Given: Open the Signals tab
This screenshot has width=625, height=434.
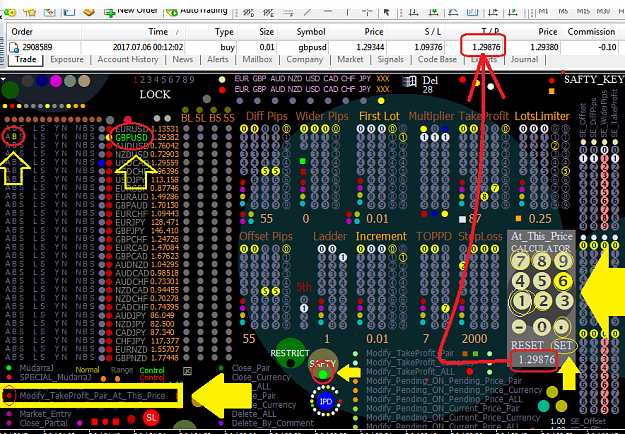Looking at the screenshot, I should click(390, 59).
